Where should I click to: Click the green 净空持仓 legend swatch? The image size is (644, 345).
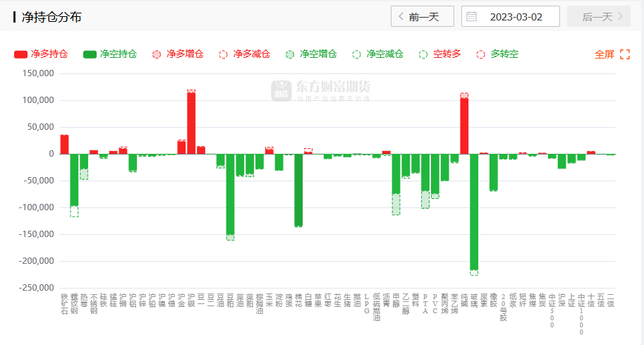pyautogui.click(x=90, y=54)
